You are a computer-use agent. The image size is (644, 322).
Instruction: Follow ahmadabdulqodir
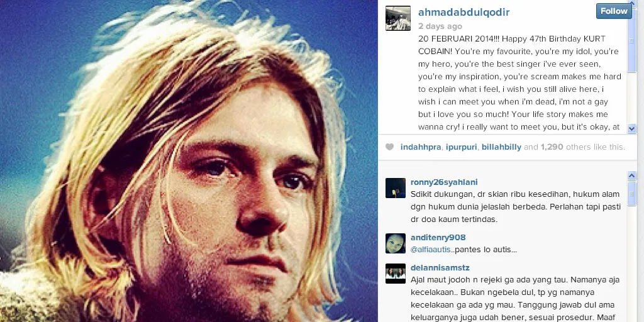[x=614, y=11]
